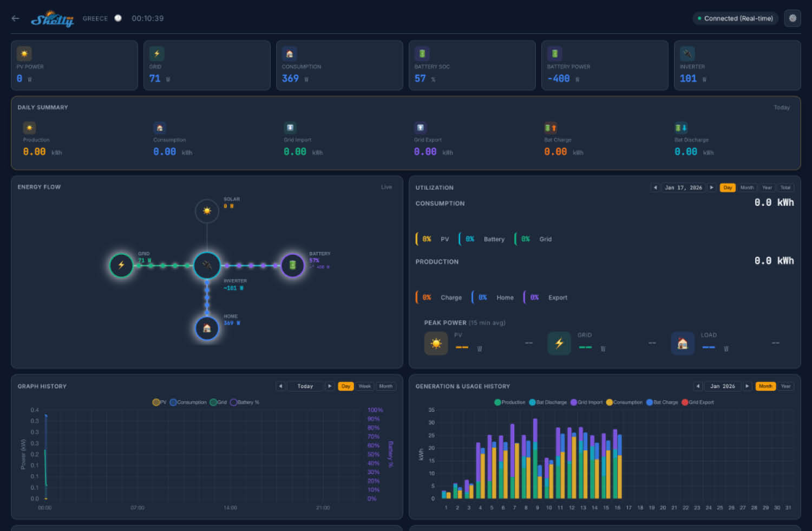The height and width of the screenshot is (531, 812).
Task: Click the Peak Power Grid lightning icon
Action: (559, 344)
